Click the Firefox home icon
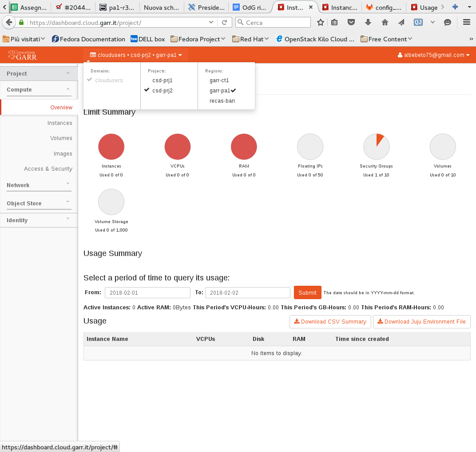The image size is (476, 452). [x=385, y=22]
